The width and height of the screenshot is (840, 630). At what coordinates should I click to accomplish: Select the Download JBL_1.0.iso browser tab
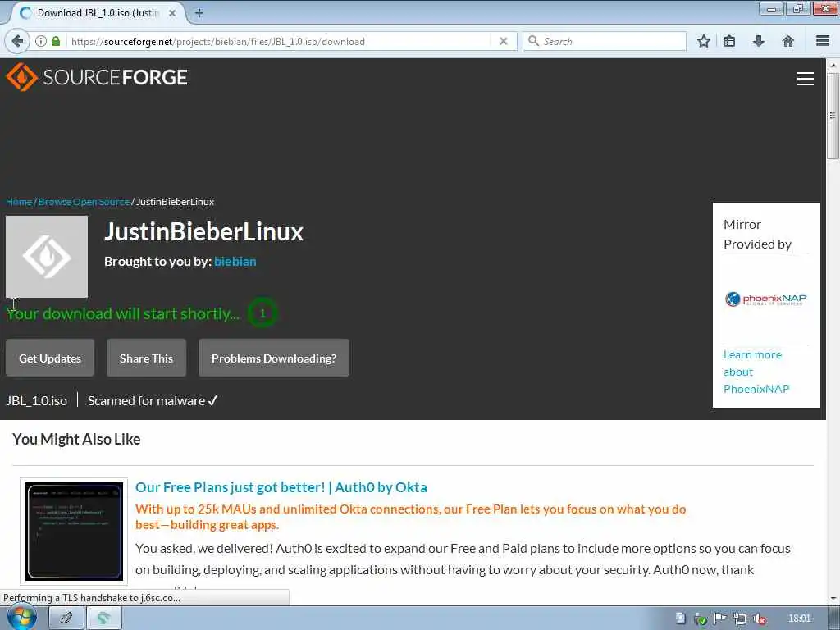[x=98, y=13]
